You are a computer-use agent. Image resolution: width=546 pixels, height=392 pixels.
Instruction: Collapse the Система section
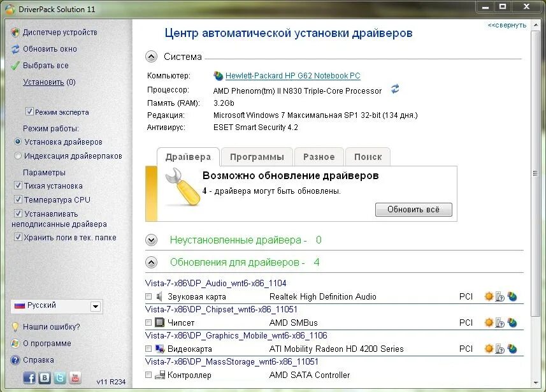[151, 57]
